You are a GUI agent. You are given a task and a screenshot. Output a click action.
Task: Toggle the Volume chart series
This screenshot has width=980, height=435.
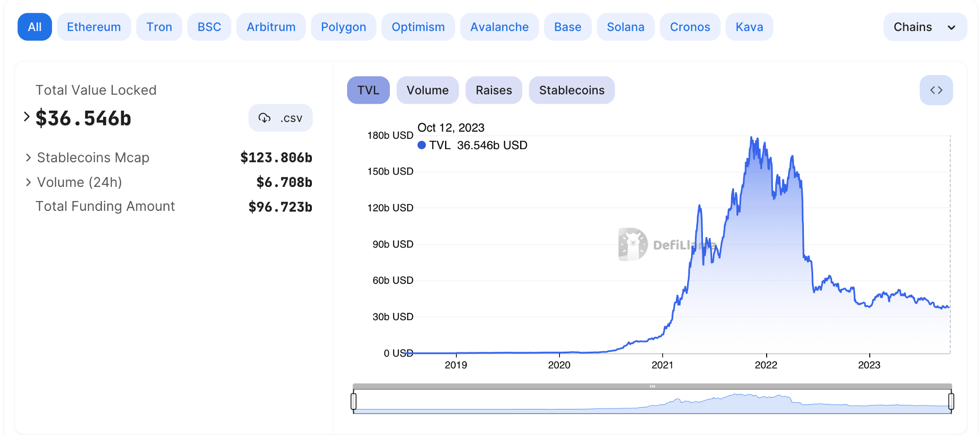[x=428, y=90]
